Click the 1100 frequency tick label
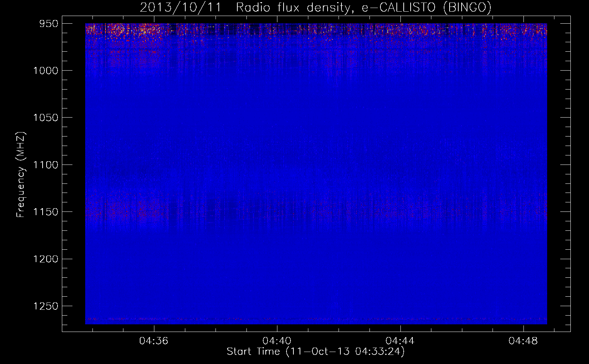Screen dimensions: 589x364 coord(46,165)
